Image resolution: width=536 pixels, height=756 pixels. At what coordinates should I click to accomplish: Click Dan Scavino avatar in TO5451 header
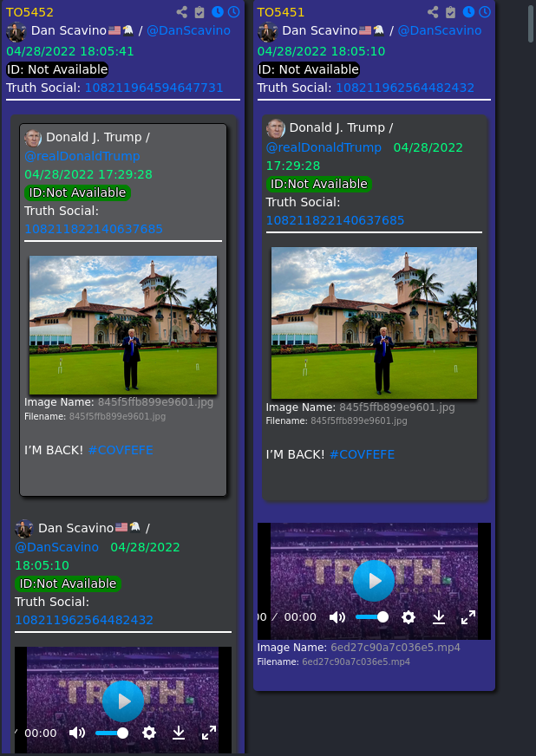click(268, 32)
